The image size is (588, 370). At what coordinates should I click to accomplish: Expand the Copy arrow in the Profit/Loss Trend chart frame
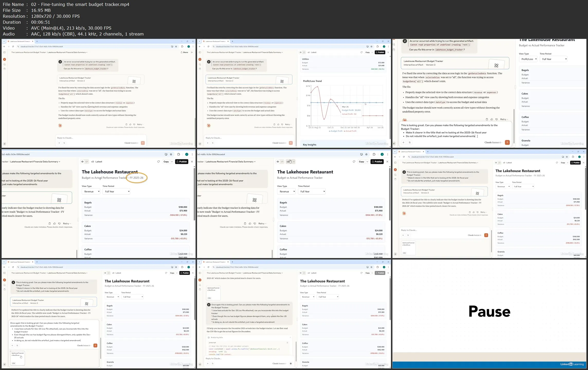tap(372, 52)
